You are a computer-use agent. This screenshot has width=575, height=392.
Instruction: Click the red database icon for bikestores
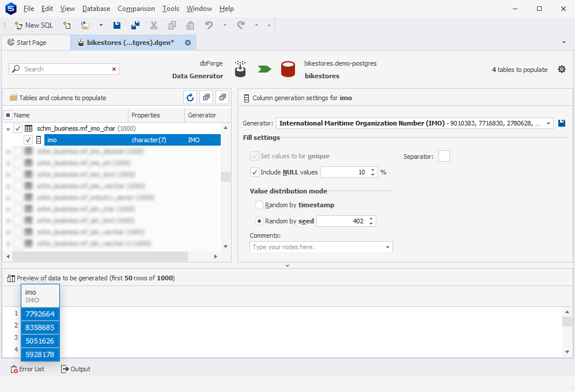(288, 69)
